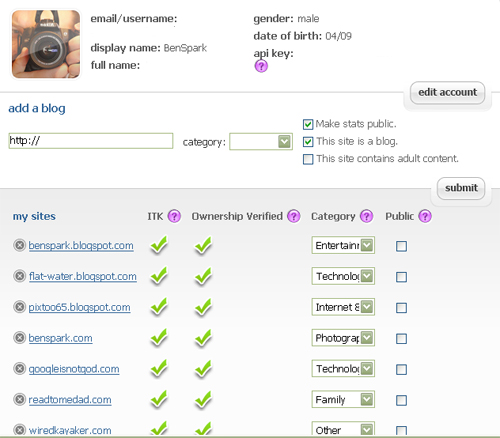This screenshot has width=500, height=438.
Task: Open the Category column help icon
Action: tap(366, 216)
